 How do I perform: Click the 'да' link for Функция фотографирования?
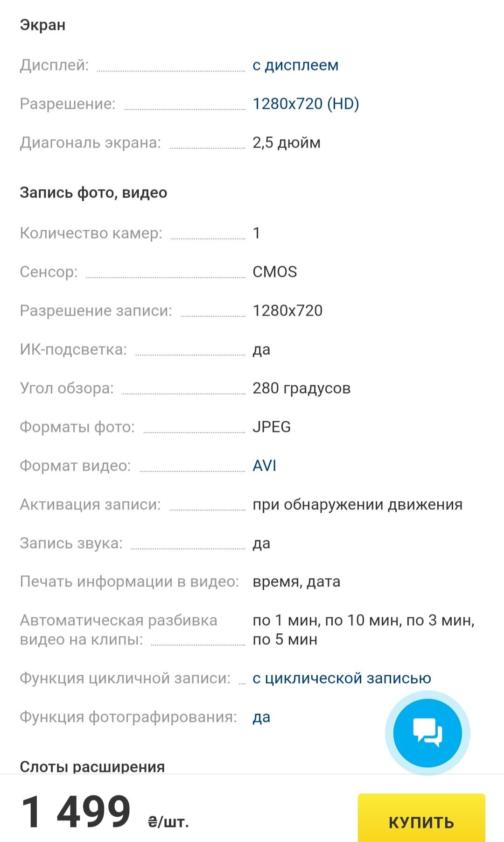pyautogui.click(x=261, y=717)
